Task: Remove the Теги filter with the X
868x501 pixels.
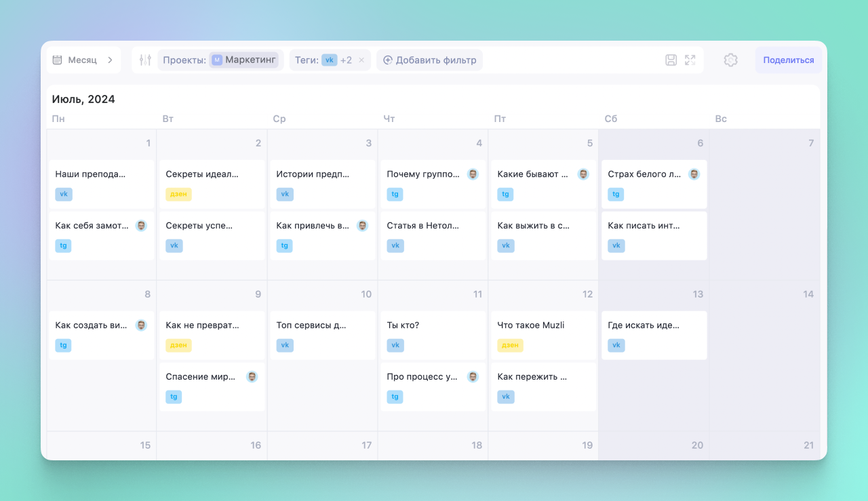Action: coord(361,60)
